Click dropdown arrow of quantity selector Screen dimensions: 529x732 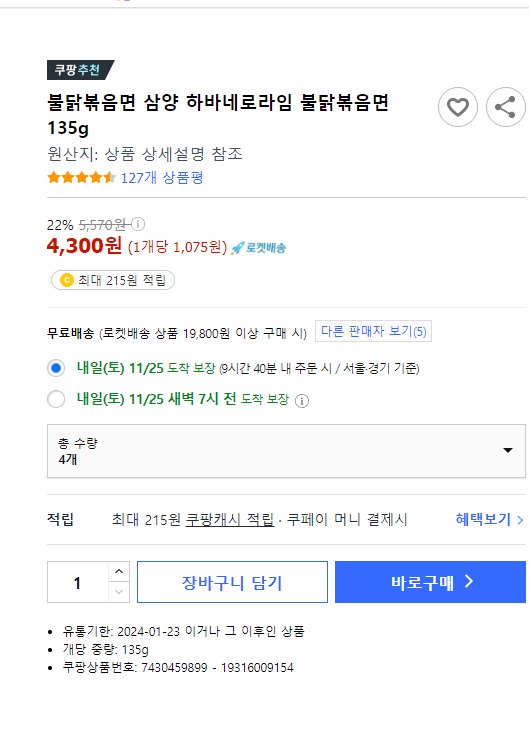508,450
